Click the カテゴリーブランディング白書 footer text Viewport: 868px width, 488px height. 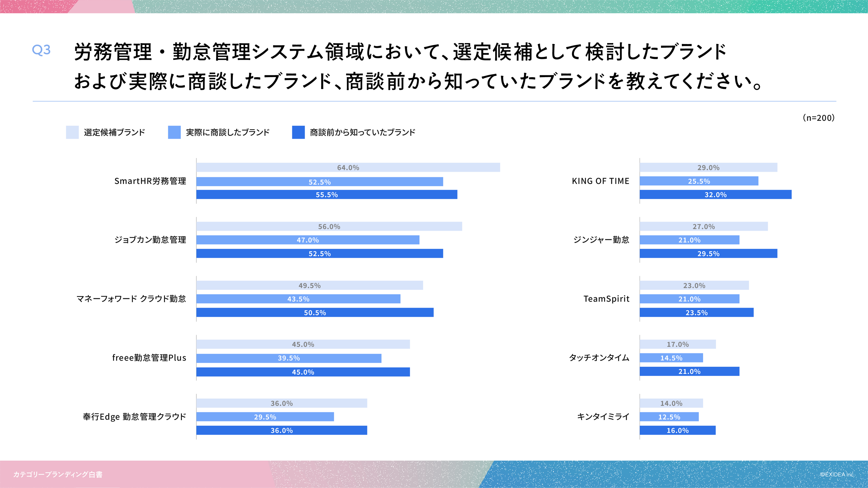(x=58, y=474)
